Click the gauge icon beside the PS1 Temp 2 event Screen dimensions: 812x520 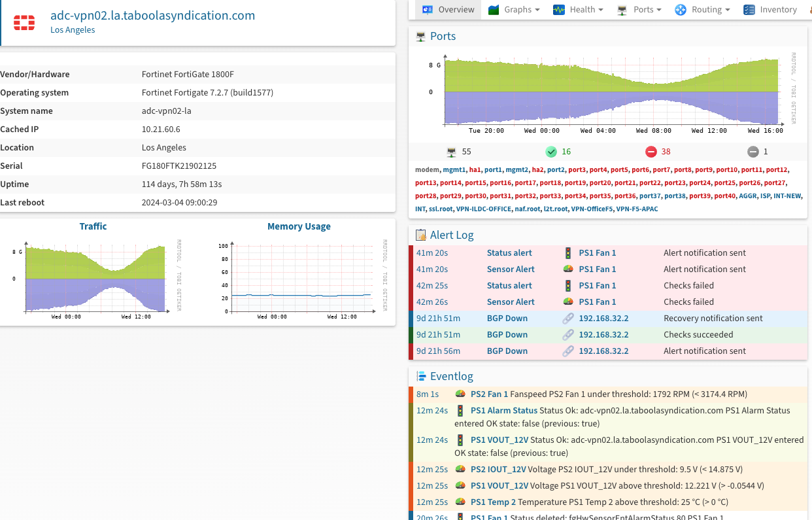pos(460,502)
